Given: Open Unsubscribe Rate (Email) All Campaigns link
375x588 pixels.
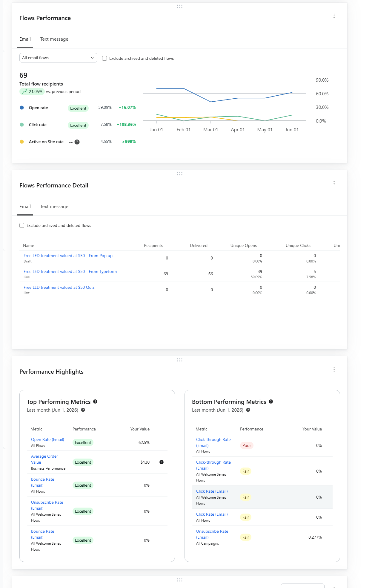Looking at the screenshot, I should pos(212,534).
